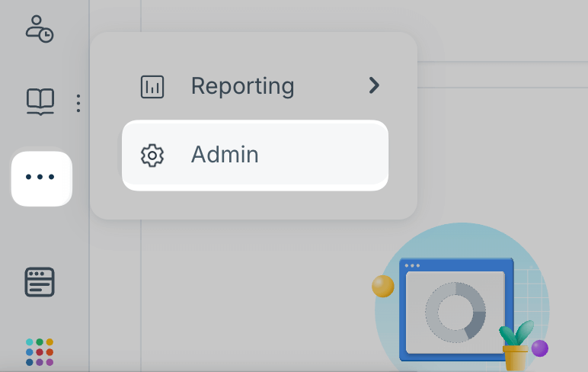Image resolution: width=588 pixels, height=372 pixels.
Task: Open the colored dots app grid launcher
Action: 40,352
